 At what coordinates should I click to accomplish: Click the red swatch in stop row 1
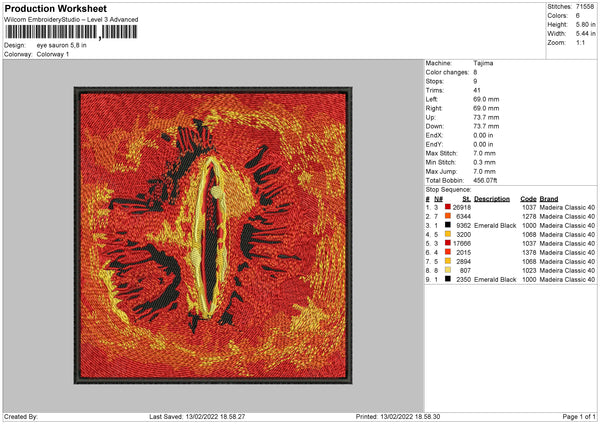tap(448, 207)
